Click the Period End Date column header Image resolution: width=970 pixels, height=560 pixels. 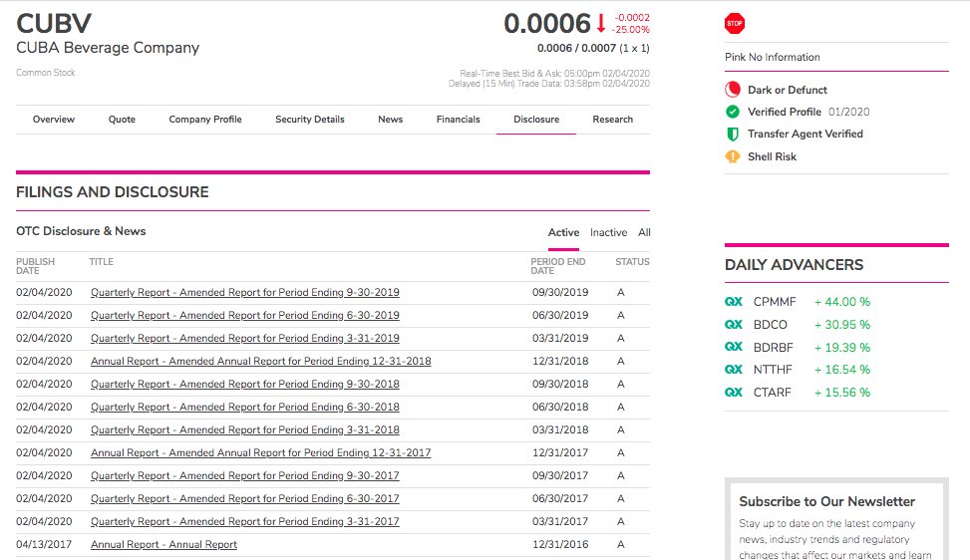coord(558,266)
